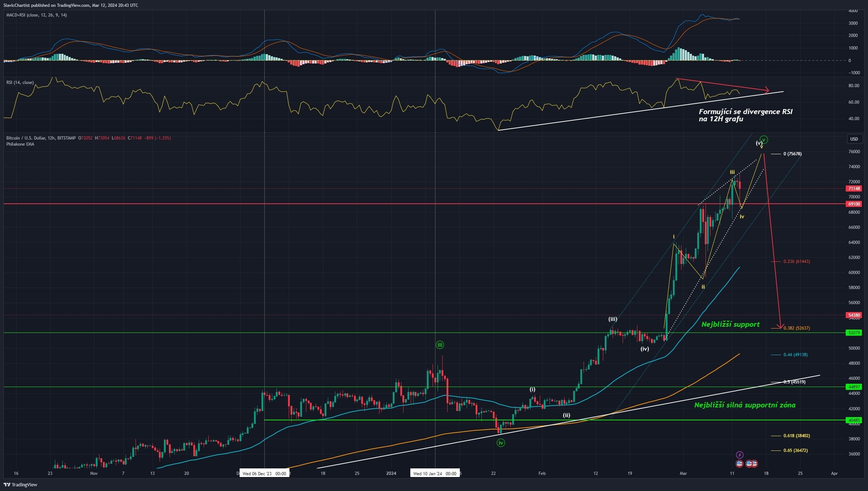
Task: Select green circled iii wave label
Action: 440,345
